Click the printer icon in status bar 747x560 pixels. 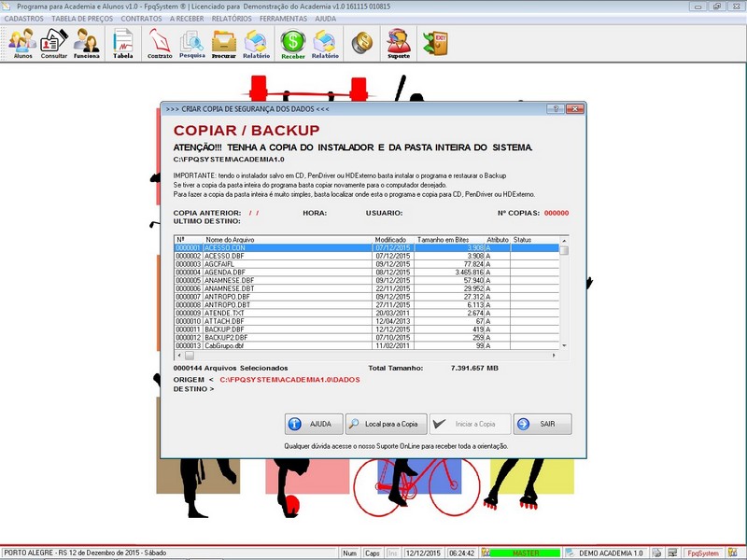pos(656,553)
